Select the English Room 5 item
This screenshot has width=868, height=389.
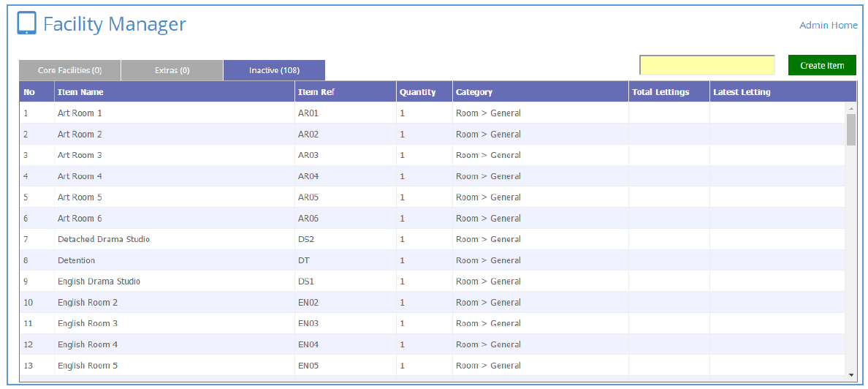point(88,365)
